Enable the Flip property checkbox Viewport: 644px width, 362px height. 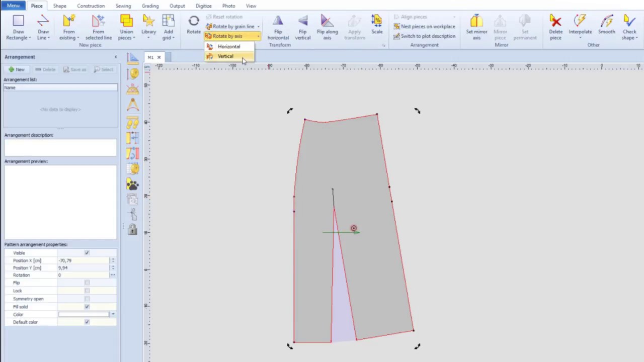click(87, 283)
